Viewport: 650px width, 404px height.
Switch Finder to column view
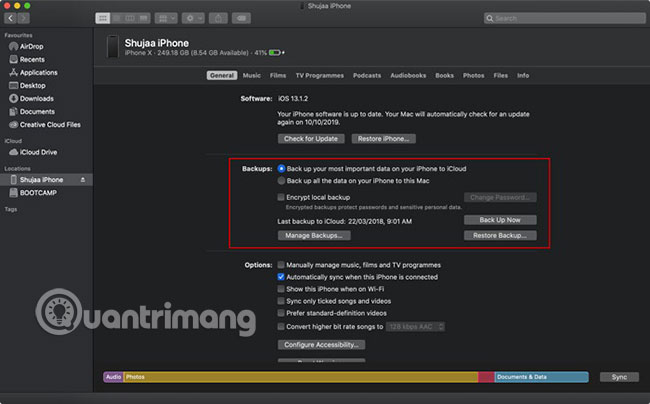(130, 18)
